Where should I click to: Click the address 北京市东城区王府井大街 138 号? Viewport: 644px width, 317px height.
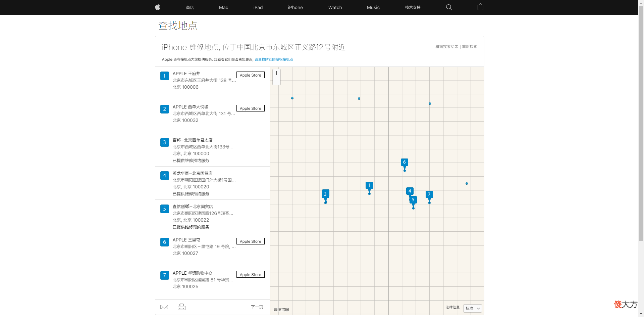[204, 80]
